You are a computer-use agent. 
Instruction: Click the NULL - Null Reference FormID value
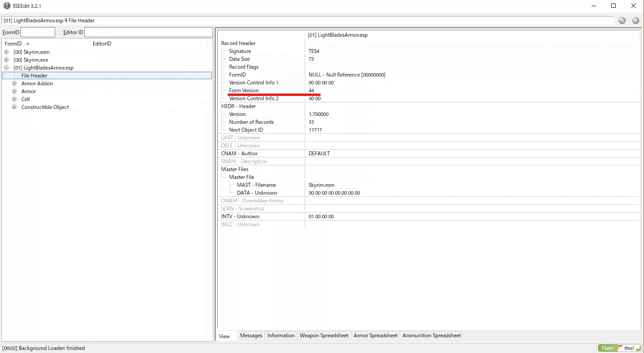click(347, 75)
